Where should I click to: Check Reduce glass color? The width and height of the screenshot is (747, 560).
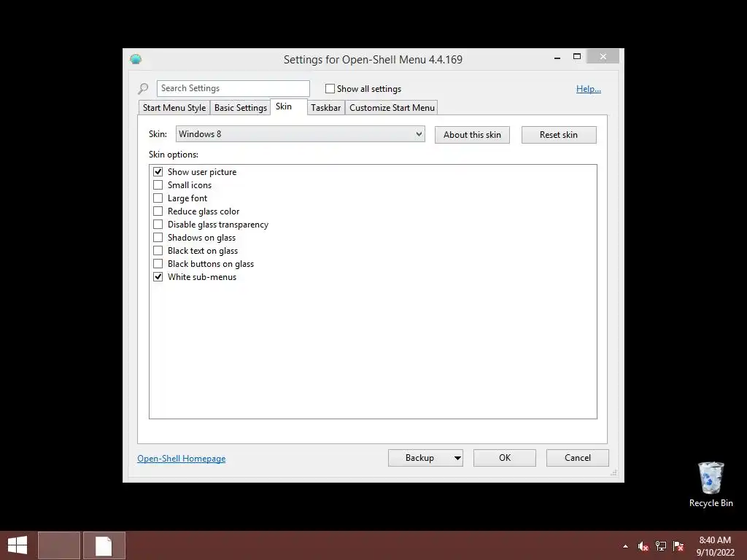(x=158, y=211)
